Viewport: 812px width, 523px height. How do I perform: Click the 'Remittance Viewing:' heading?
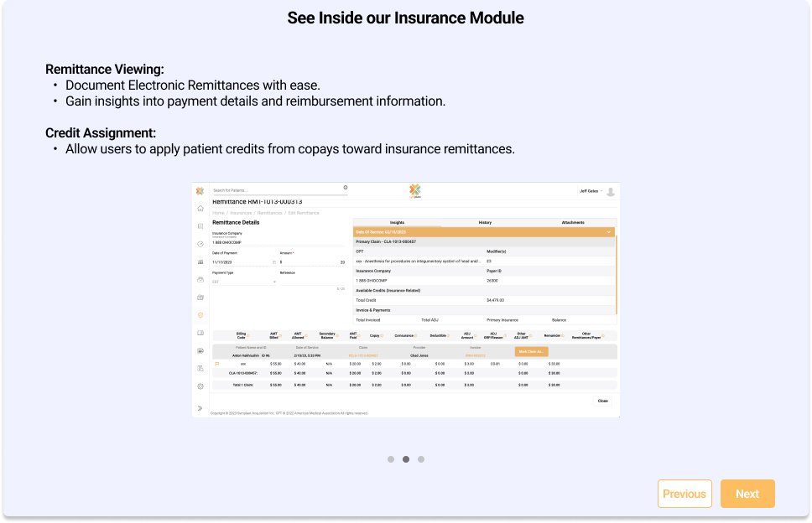tap(105, 70)
